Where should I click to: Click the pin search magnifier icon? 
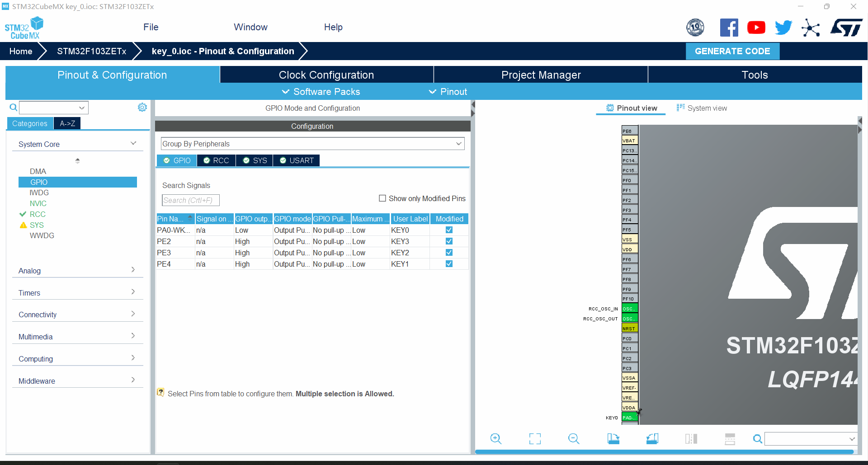tap(758, 439)
